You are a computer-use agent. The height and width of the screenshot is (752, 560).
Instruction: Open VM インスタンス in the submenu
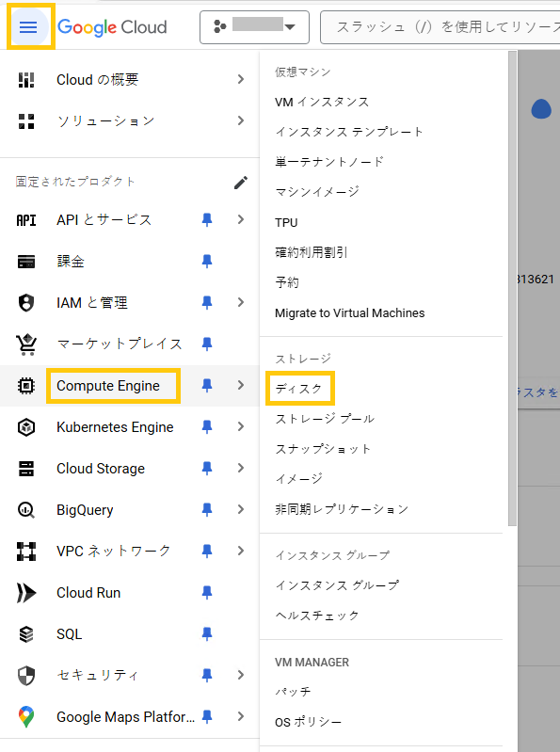point(322,103)
